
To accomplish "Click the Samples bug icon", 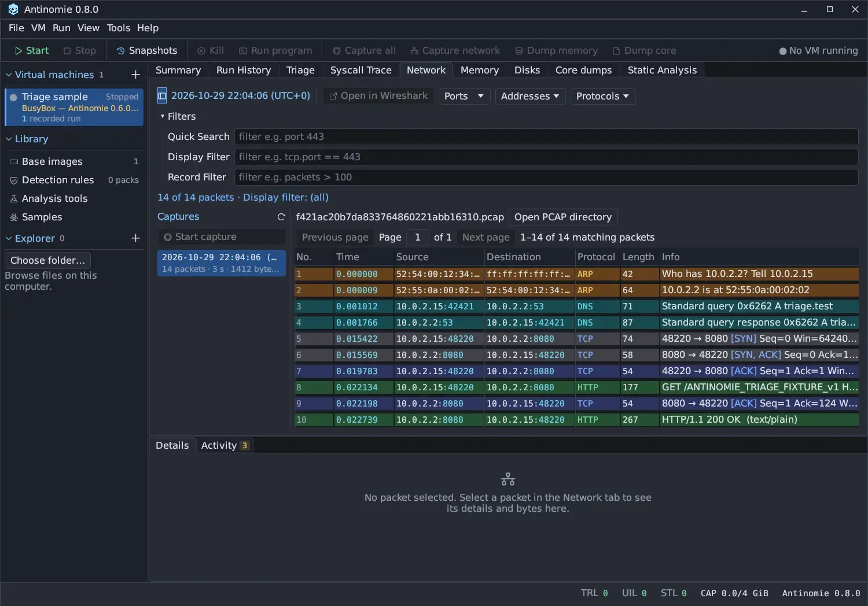I will click(14, 217).
